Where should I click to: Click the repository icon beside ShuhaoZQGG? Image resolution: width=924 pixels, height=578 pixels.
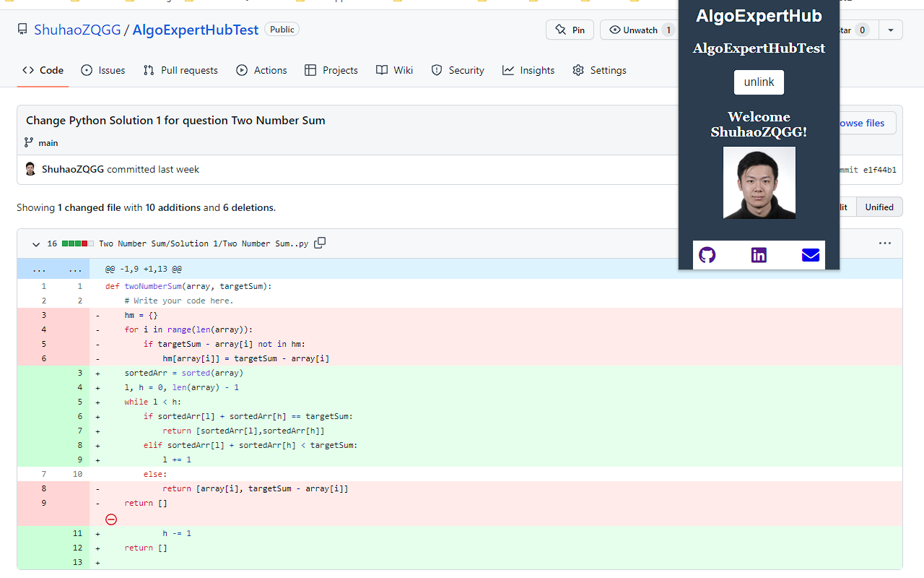click(x=23, y=30)
